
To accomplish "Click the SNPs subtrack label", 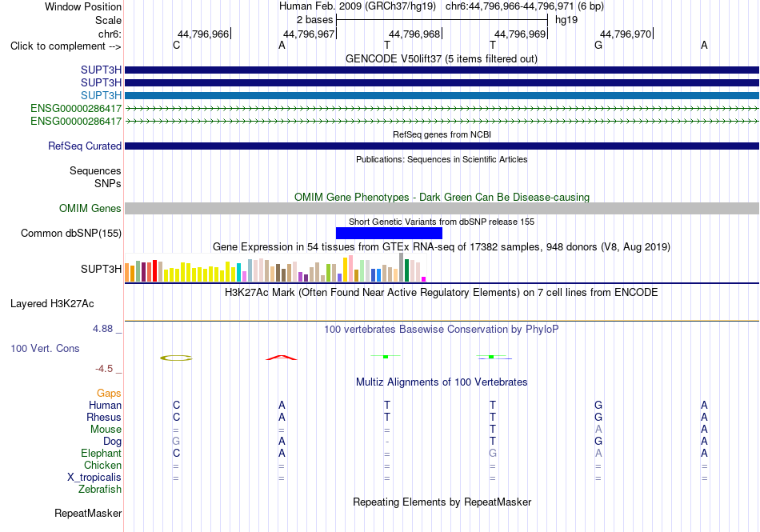I will [108, 184].
